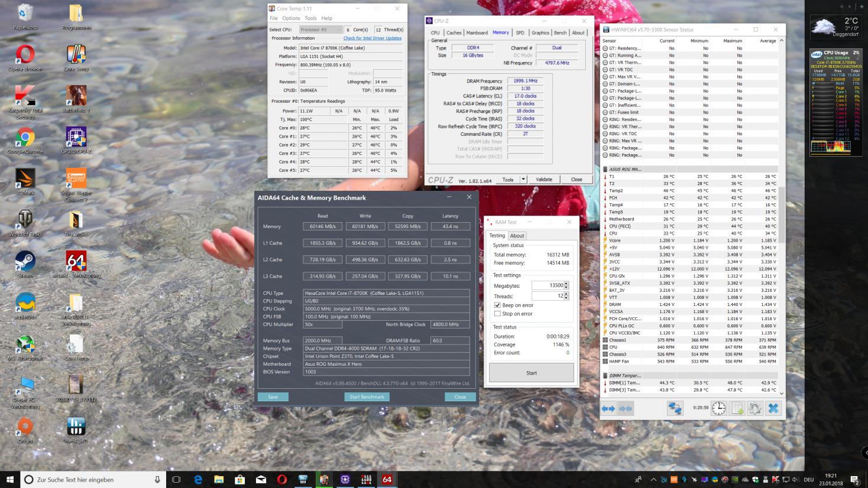Open Fire Strike desktop icon
The image size is (868, 488).
[76, 223]
